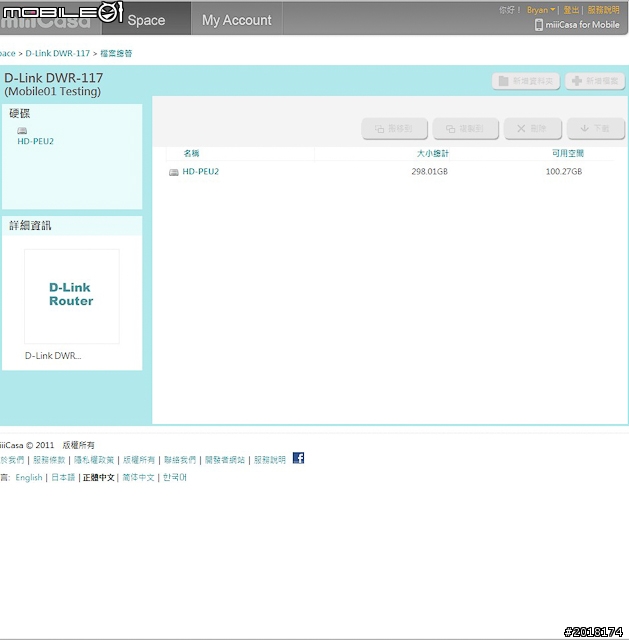
Task: Click the 登出 logout link
Action: (x=571, y=10)
